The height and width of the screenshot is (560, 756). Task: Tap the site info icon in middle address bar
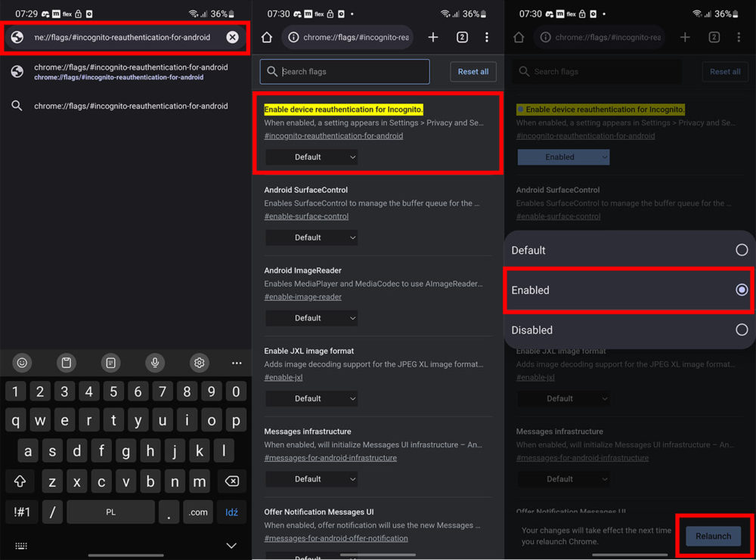click(x=293, y=37)
